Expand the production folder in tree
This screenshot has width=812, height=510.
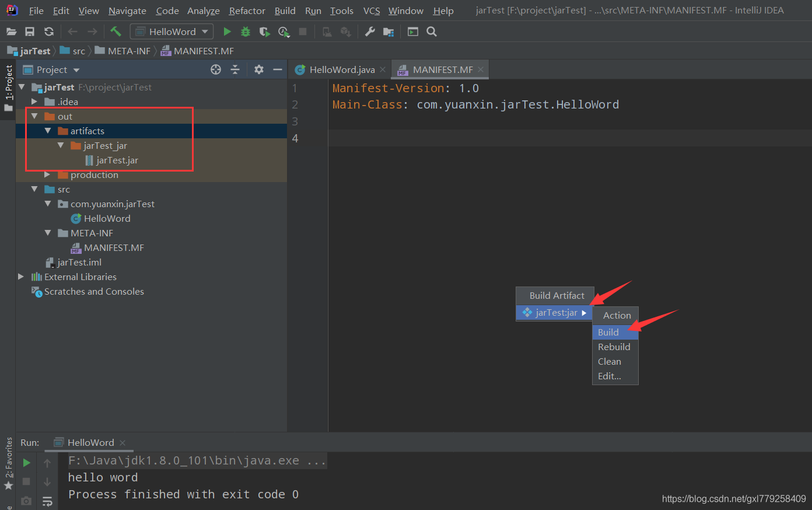click(x=48, y=174)
